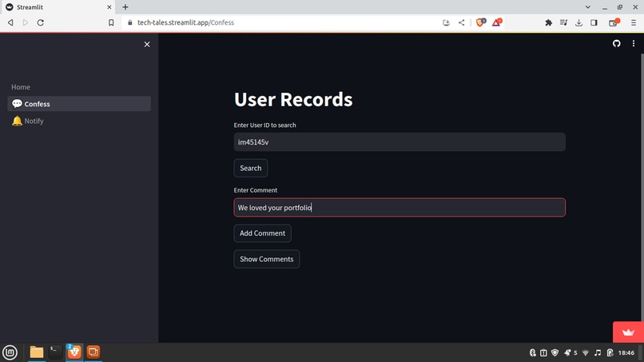Click the Enter User ID to search label
Image resolution: width=644 pixels, height=362 pixels.
point(265,125)
